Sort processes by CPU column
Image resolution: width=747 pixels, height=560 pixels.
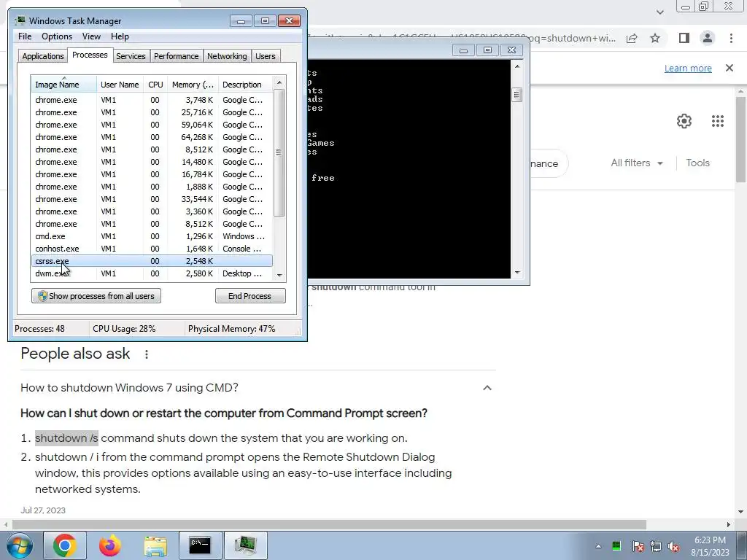(155, 85)
